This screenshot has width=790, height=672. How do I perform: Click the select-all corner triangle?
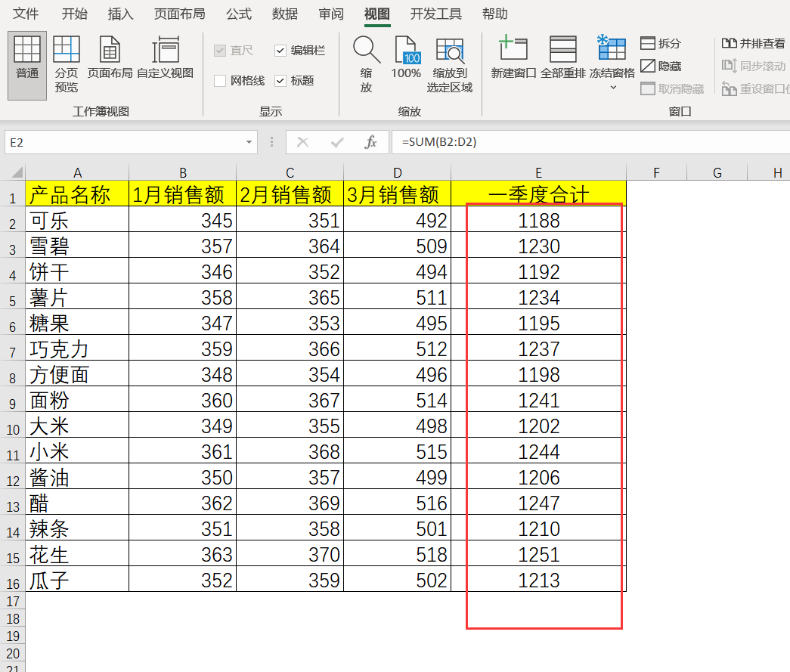[17, 173]
